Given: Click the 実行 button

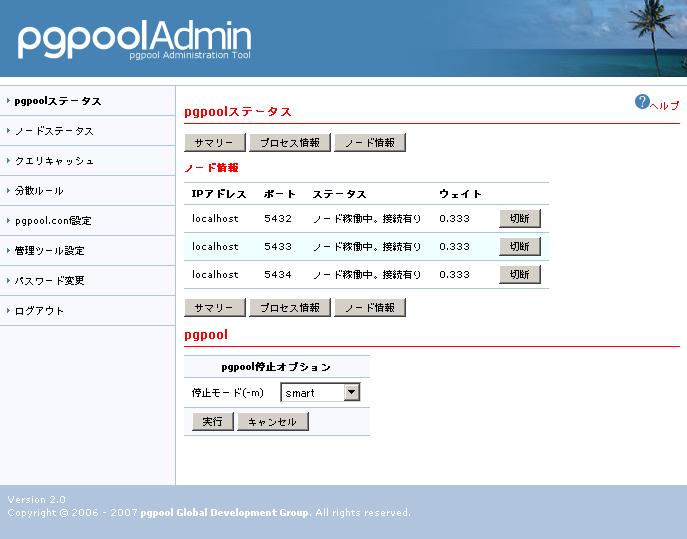Looking at the screenshot, I should pyautogui.click(x=212, y=422).
